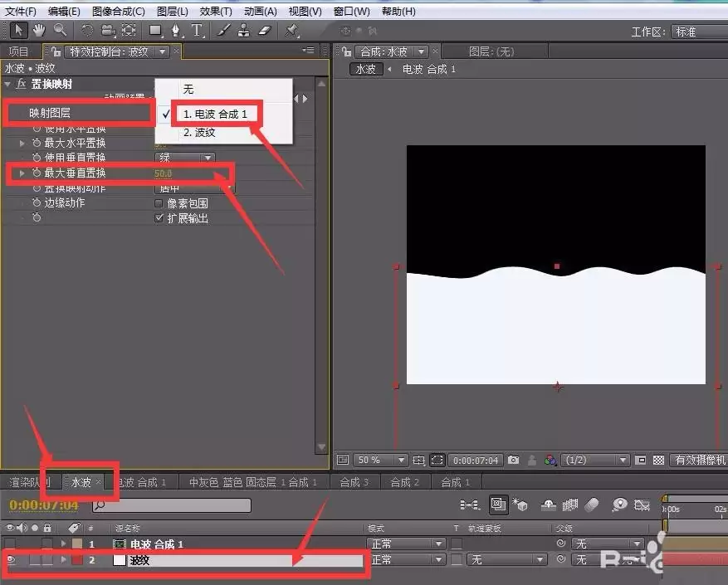Switch to the 合成 3 timeline tab
Image resolution: width=728 pixels, height=585 pixels.
[354, 482]
